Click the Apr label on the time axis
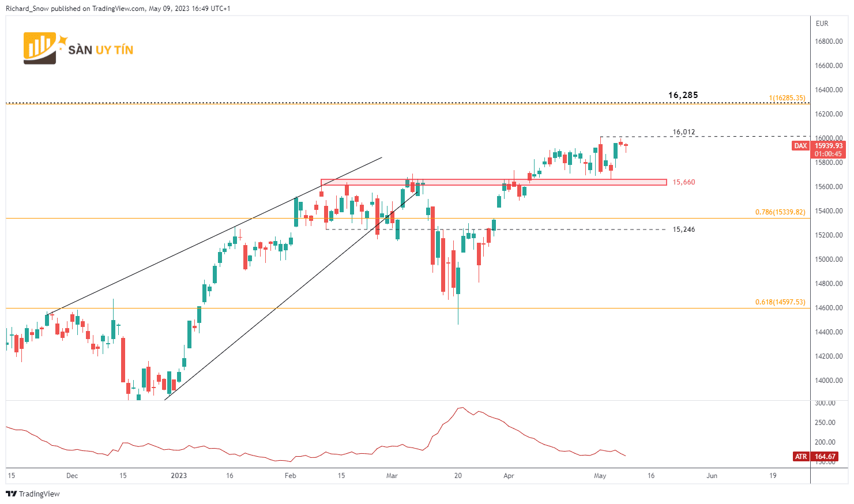Viewport: 854px width, 504px height. click(509, 476)
